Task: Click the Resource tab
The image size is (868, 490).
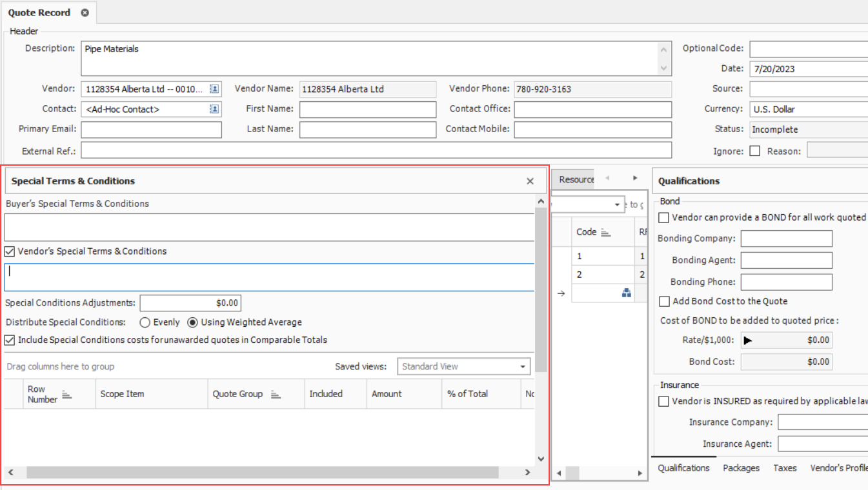Action: [576, 180]
